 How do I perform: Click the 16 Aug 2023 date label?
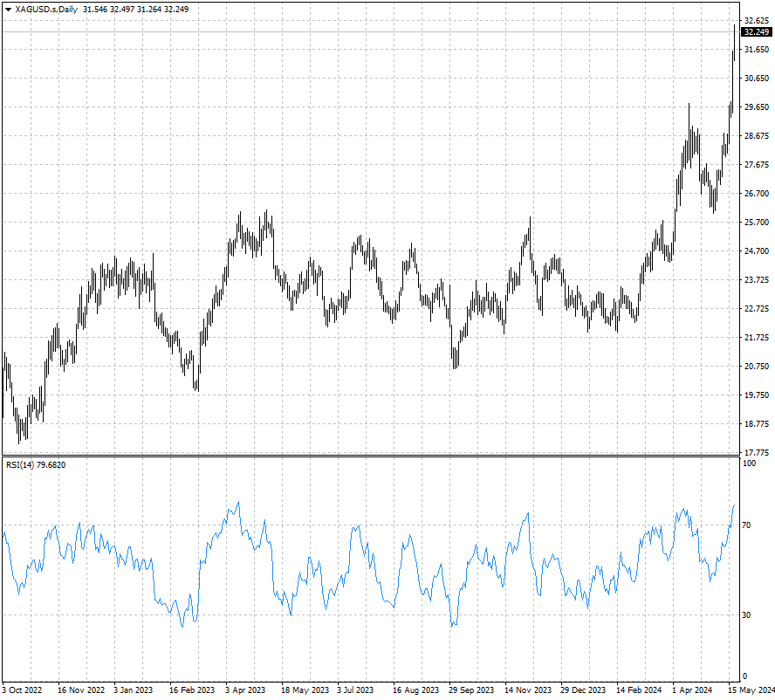pos(416,690)
